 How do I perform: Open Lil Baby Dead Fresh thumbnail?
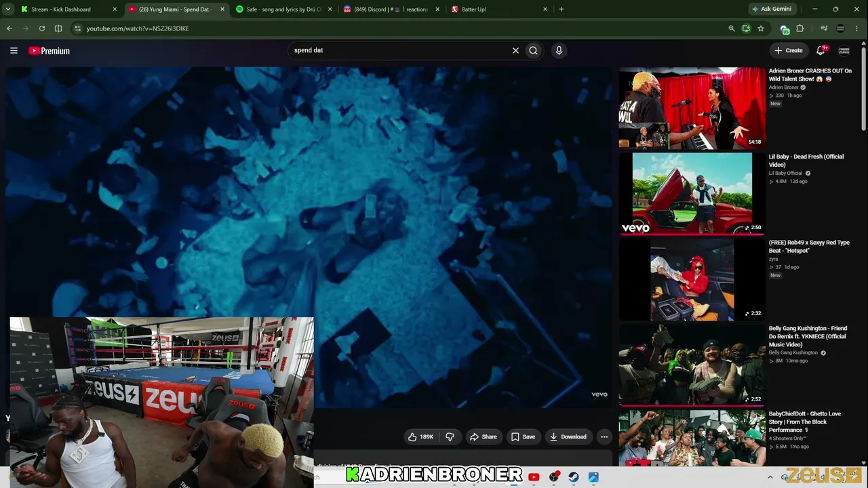coord(692,193)
